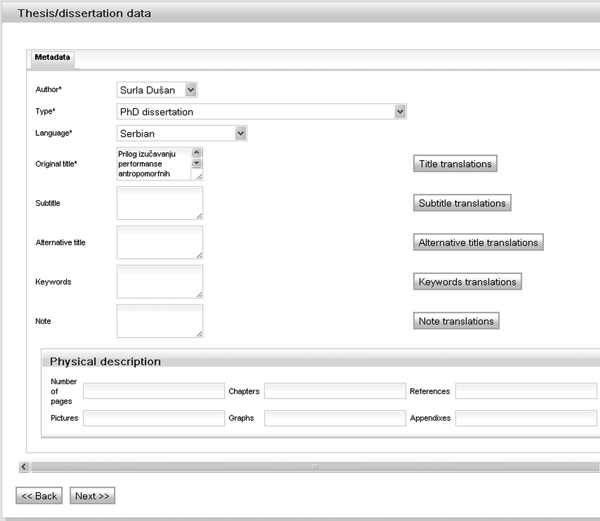The height and width of the screenshot is (521, 600).
Task: Expand the Type dropdown showing PhD dissertation
Action: 261,111
